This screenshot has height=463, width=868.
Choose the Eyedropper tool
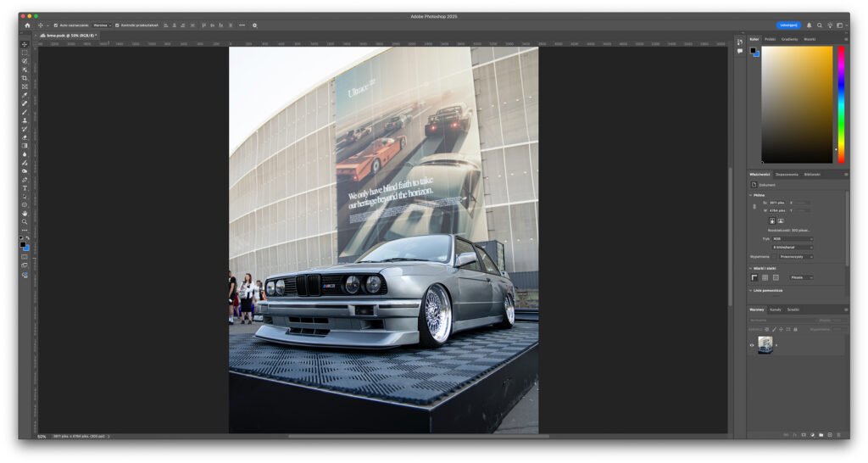[x=25, y=95]
